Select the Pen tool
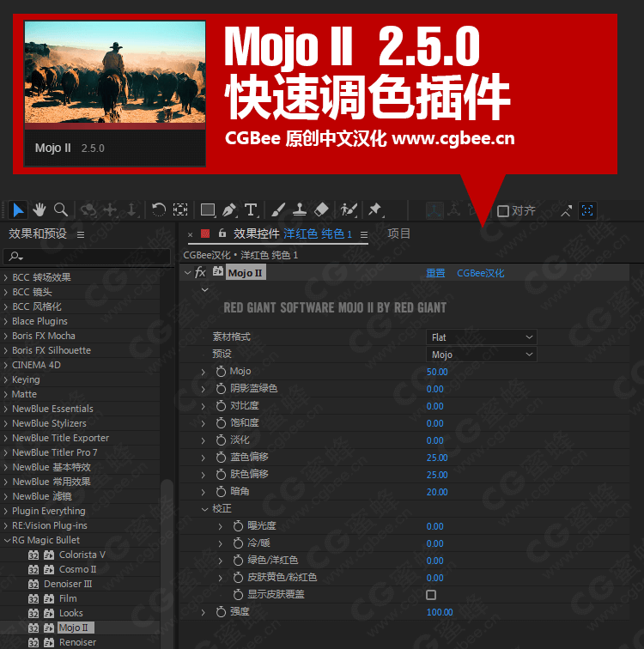644x649 pixels. (x=229, y=210)
